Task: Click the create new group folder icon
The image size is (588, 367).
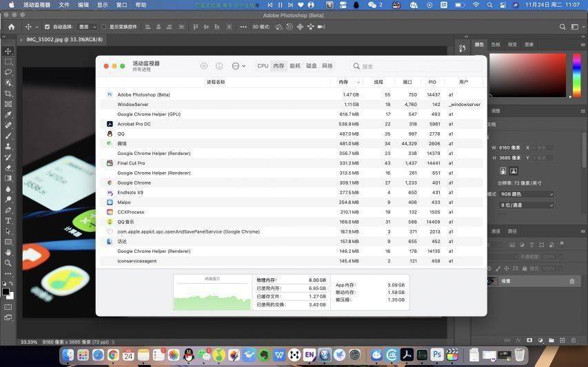Action: coord(551,340)
